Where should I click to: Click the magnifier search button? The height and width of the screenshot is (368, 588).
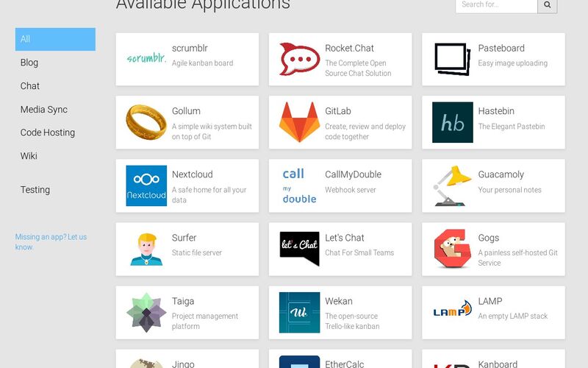coord(548,5)
